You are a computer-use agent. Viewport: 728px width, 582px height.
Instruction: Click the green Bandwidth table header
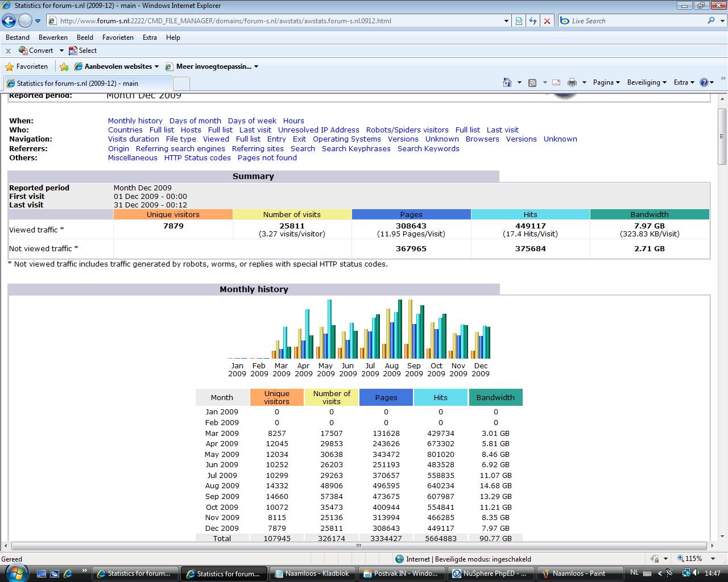coord(495,397)
